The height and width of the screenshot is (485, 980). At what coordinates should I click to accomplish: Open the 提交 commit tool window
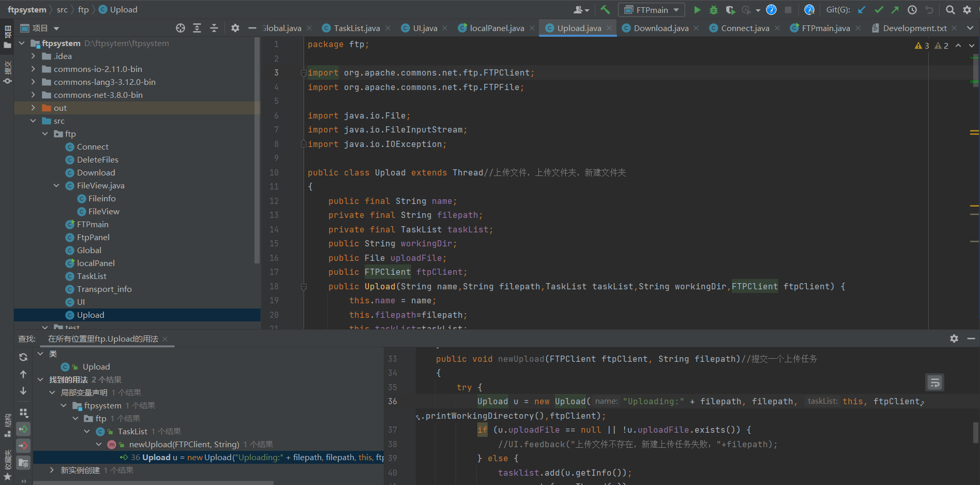point(7,72)
